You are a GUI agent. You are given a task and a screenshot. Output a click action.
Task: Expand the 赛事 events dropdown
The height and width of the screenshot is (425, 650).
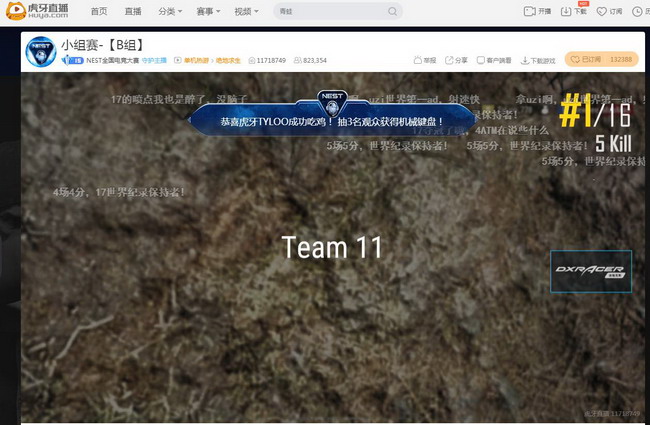coord(207,12)
